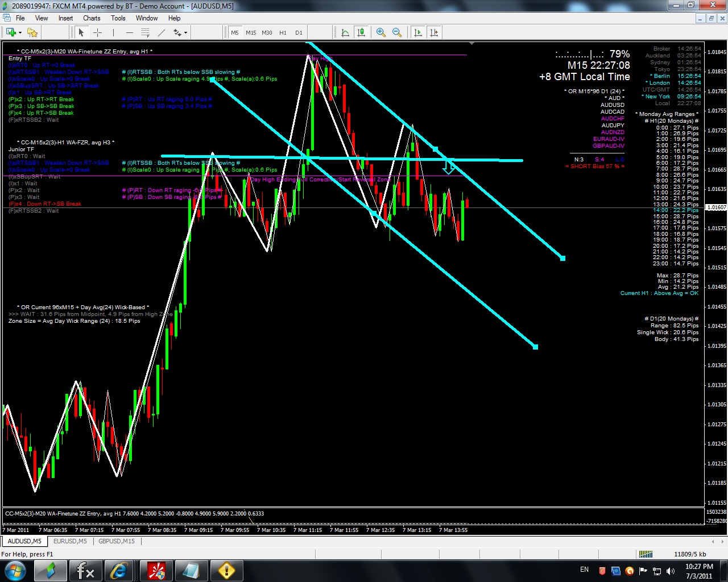Select the Horizontal Line drawing tool

point(129,32)
